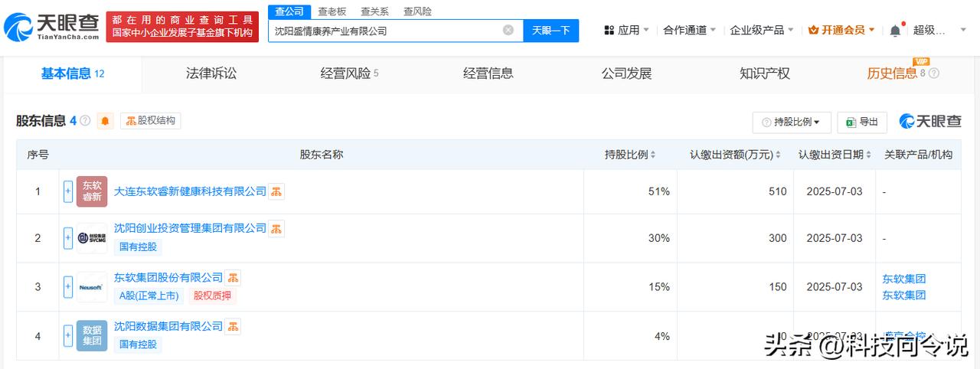Open the 持股比例 dropdown filter
The width and height of the screenshot is (980, 369).
(x=791, y=122)
